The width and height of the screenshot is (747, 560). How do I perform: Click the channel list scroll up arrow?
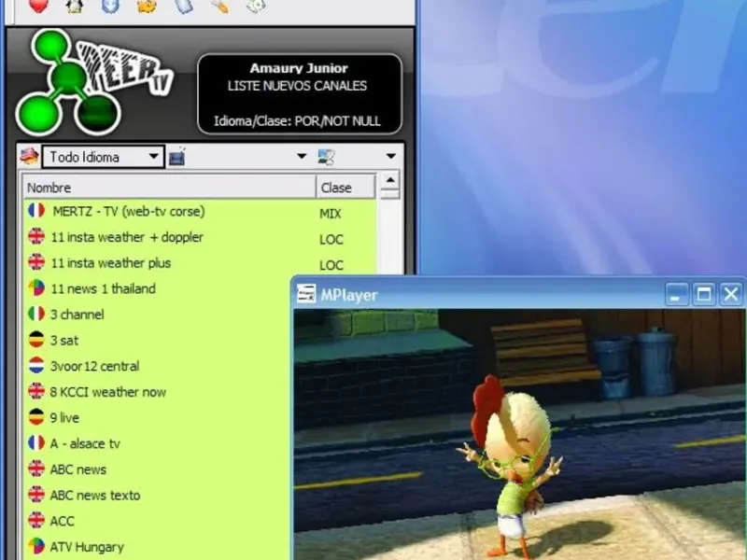pyautogui.click(x=390, y=180)
